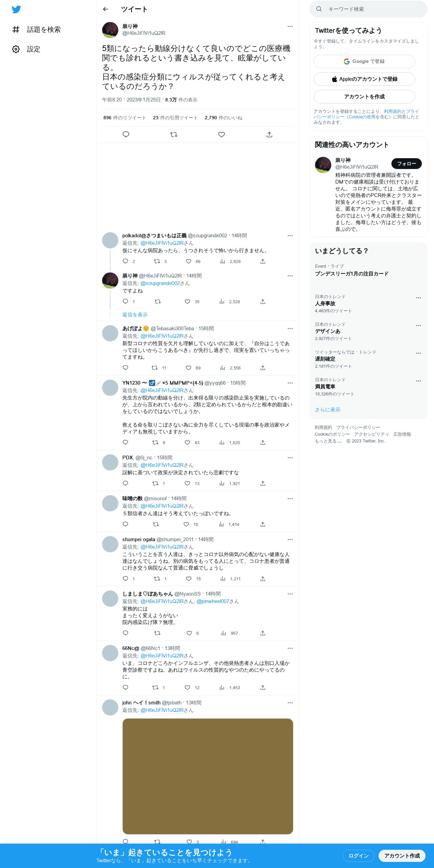
Task: Expand hidden replies with 返信を表示
Action: pyautogui.click(x=135, y=315)
